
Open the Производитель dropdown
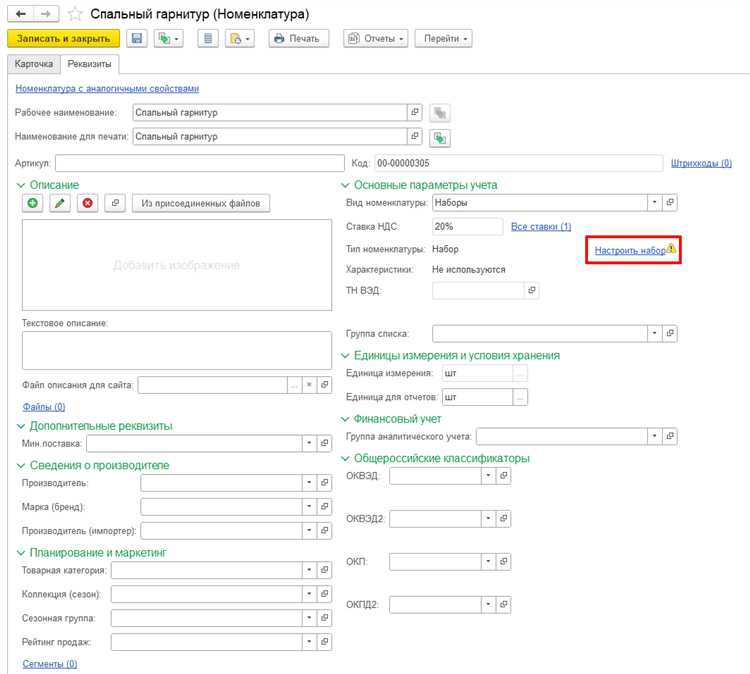click(309, 483)
